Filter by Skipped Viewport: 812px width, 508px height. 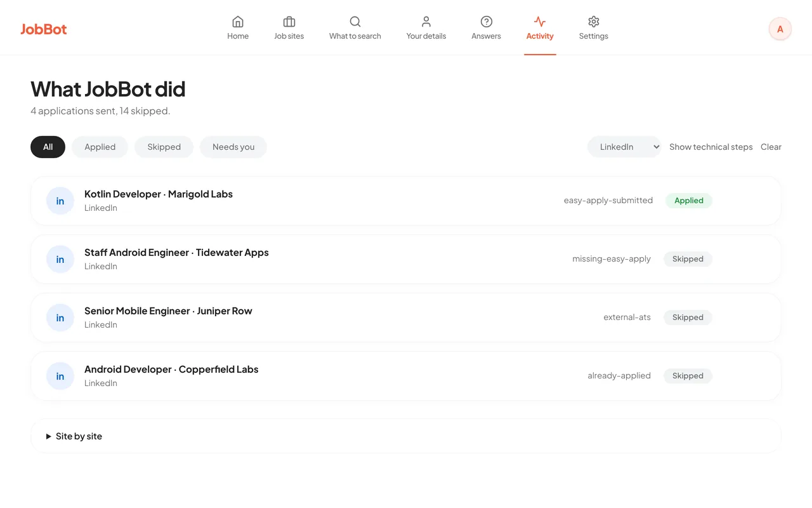(164, 147)
